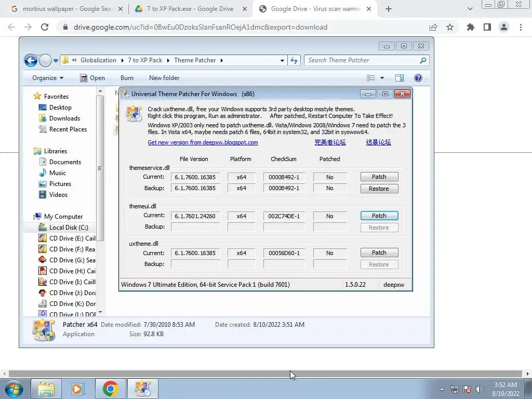This screenshot has width=532, height=399.
Task: Bookmark this page with the star icon
Action: [x=449, y=27]
